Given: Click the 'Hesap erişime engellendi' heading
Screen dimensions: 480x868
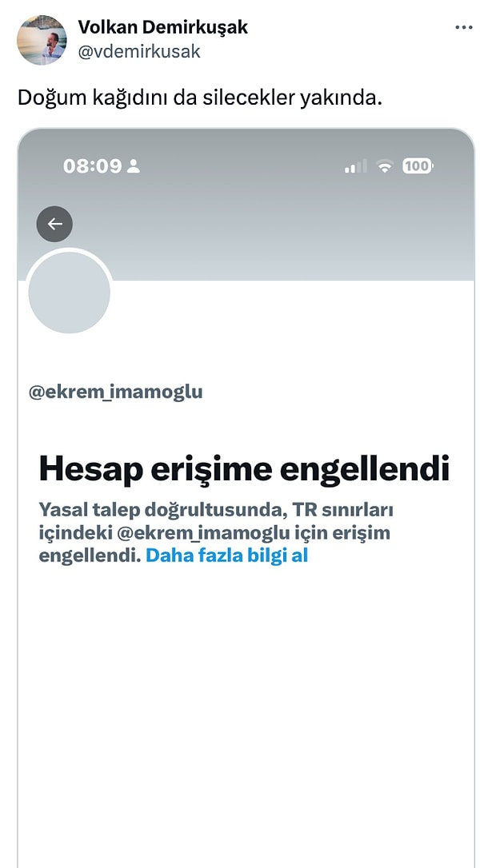Looking at the screenshot, I should [x=244, y=469].
